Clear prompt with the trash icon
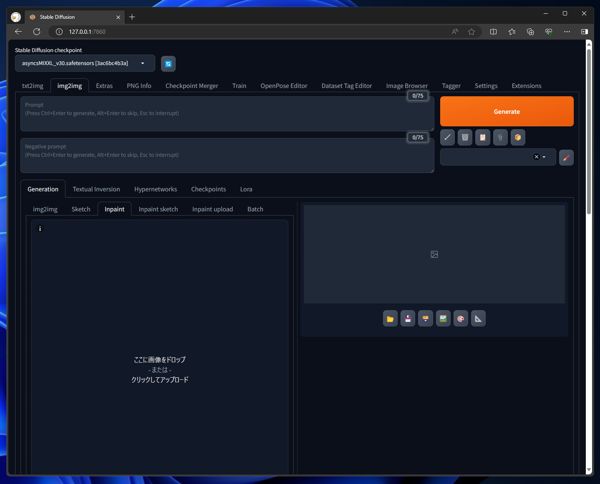Viewport: 600px width, 484px height. click(465, 137)
